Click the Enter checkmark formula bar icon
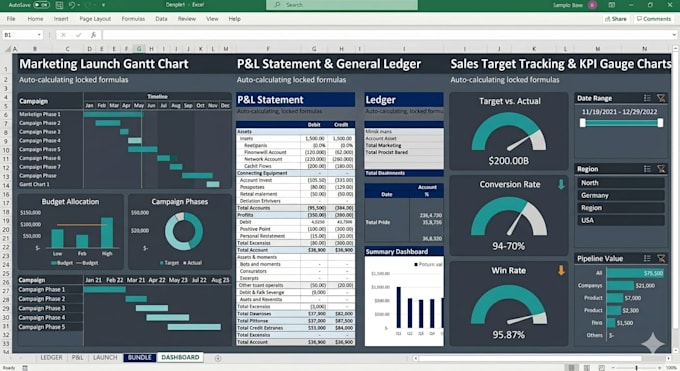 click(x=78, y=35)
